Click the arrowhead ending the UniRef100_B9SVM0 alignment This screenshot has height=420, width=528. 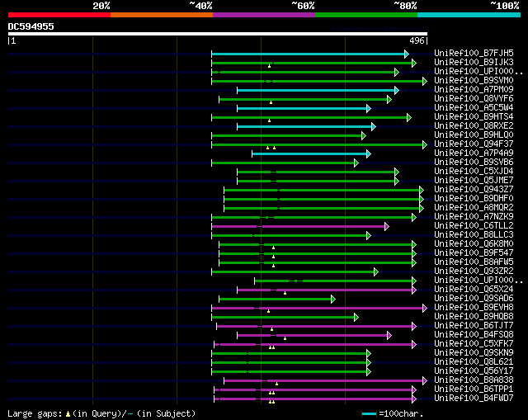click(x=425, y=81)
